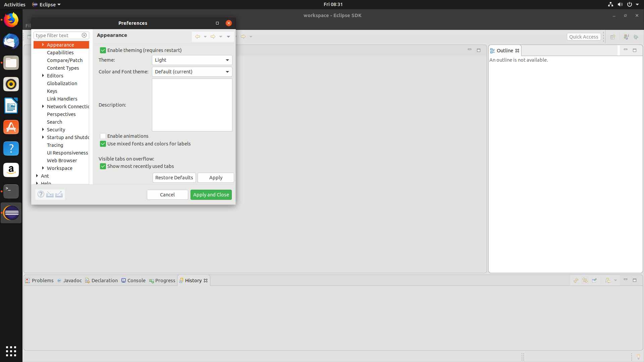Open the Preferences help icon

(x=41, y=194)
